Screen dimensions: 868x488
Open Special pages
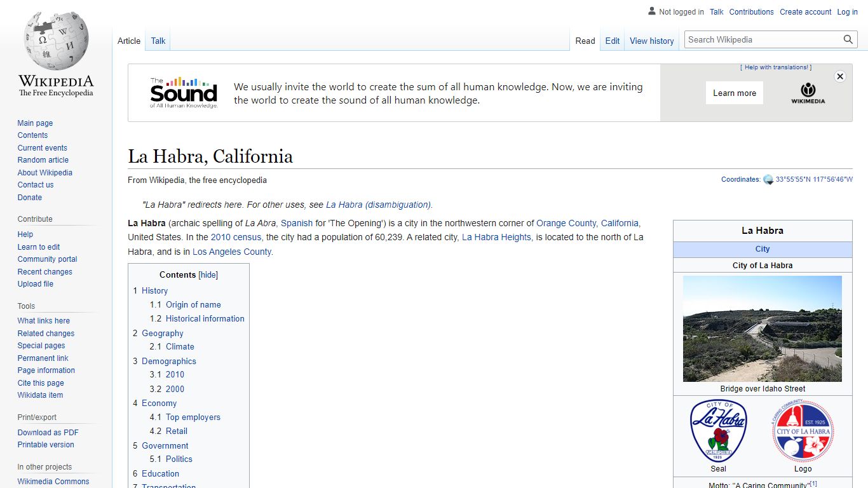[41, 346]
